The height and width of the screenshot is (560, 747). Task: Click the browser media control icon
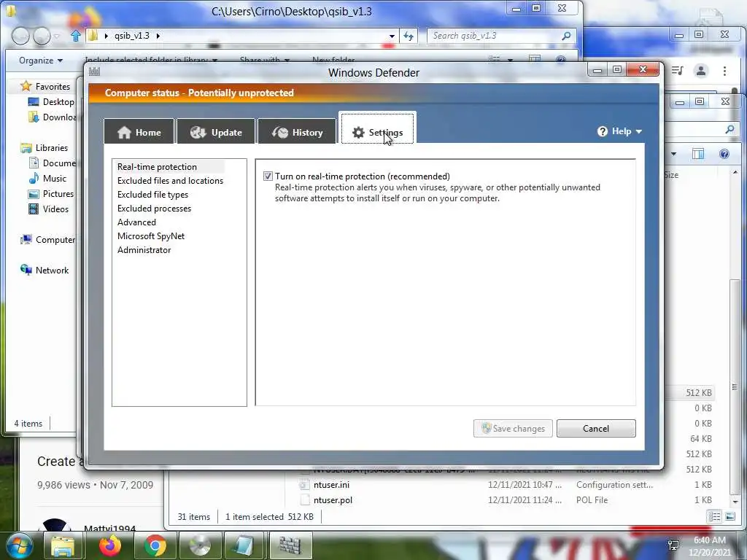click(678, 71)
